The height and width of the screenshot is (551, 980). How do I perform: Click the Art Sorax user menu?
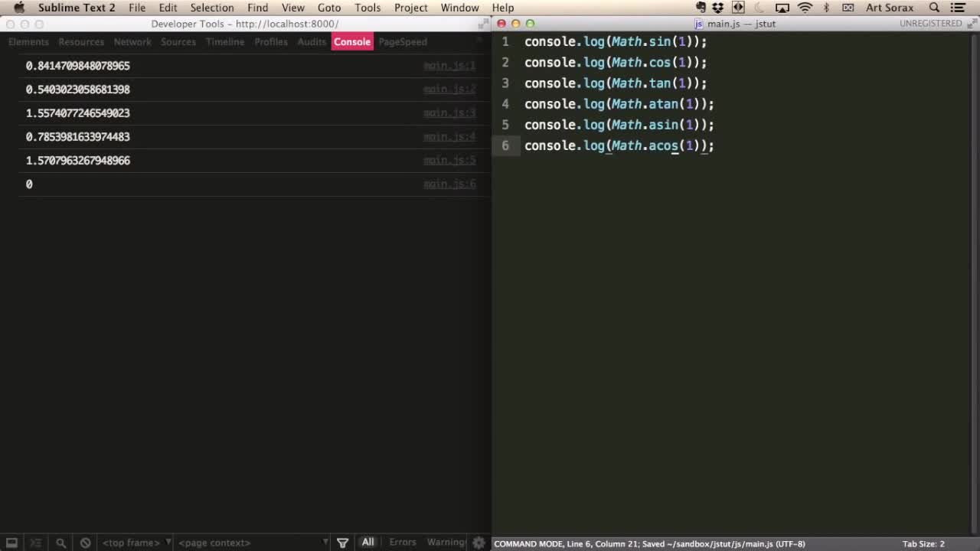tap(890, 8)
